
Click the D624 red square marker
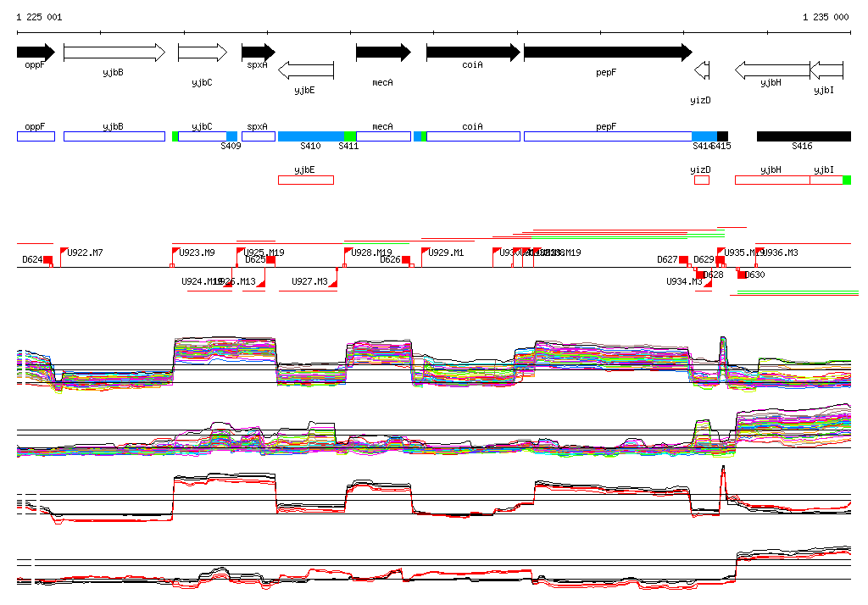click(x=47, y=259)
